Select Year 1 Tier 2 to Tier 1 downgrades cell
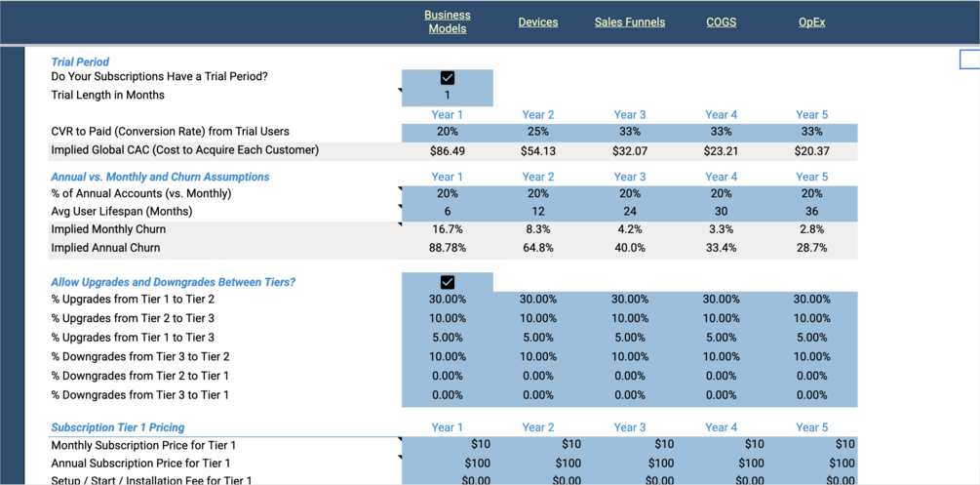Screen dimensions: 980x485 [448, 376]
